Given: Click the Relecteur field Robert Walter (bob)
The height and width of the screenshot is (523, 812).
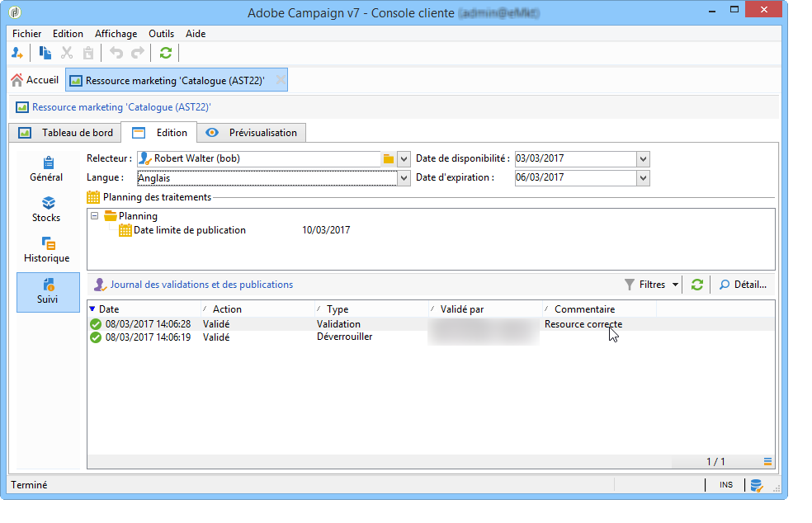Looking at the screenshot, I should point(259,158).
